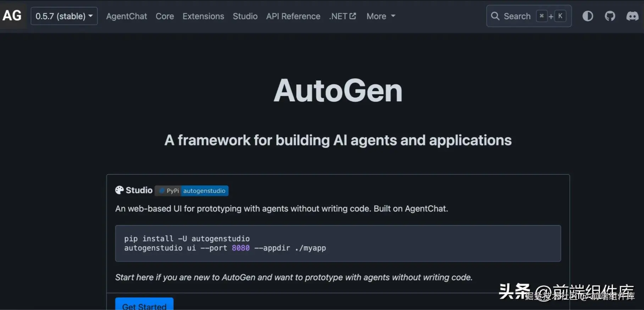Open the 0.5.7 (stable) version dropdown

(64, 16)
